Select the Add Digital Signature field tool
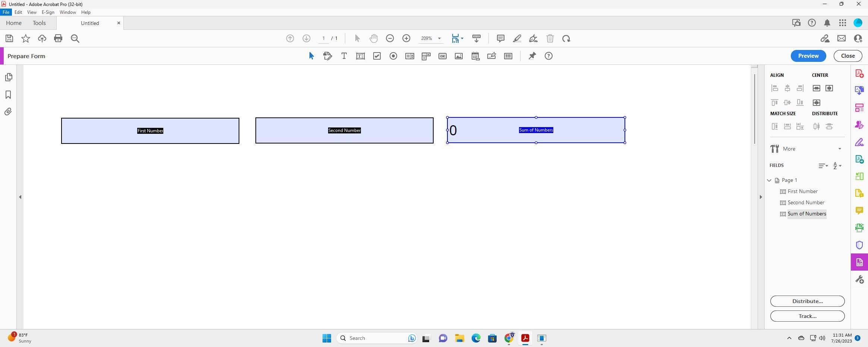 [492, 56]
